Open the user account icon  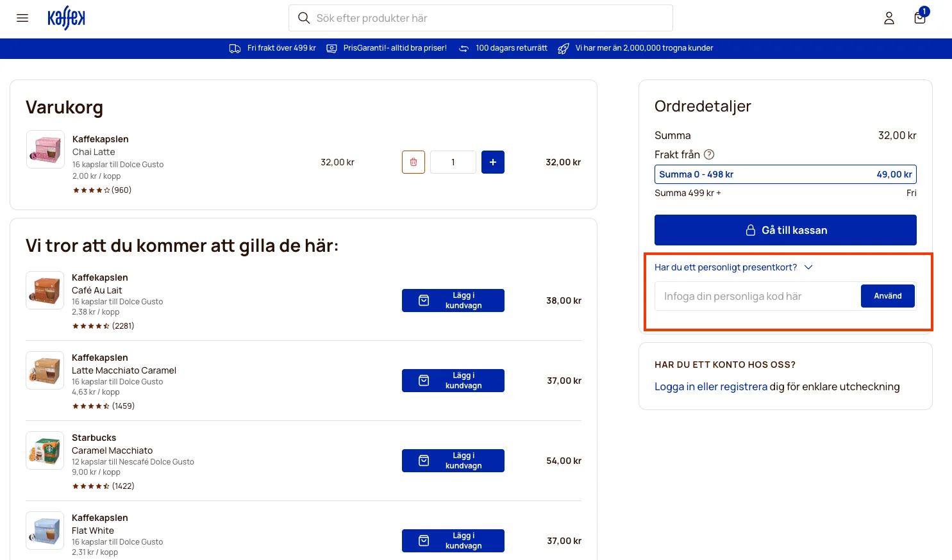click(x=889, y=18)
